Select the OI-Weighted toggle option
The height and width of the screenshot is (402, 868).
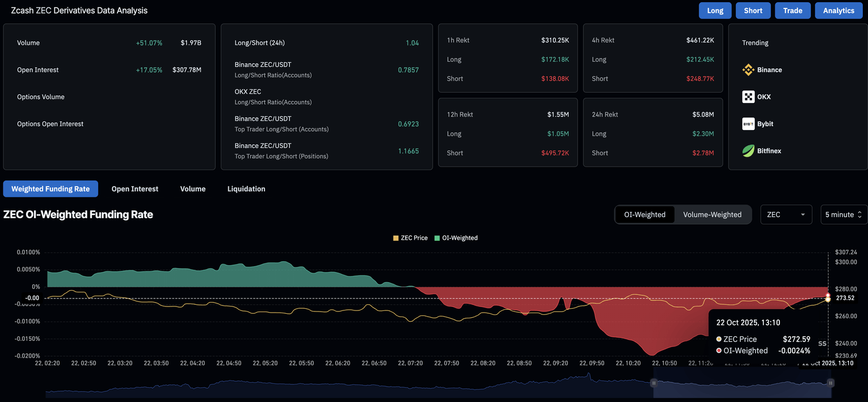click(x=645, y=215)
